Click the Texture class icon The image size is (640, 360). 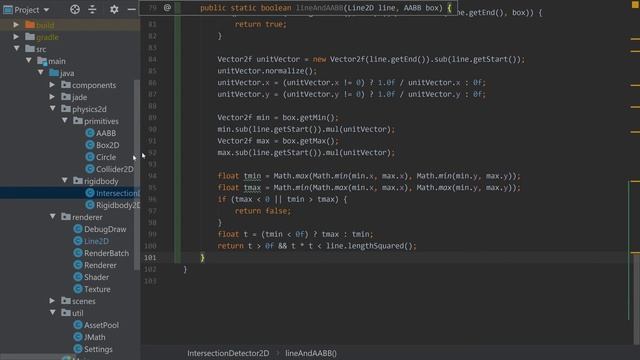pyautogui.click(x=78, y=289)
